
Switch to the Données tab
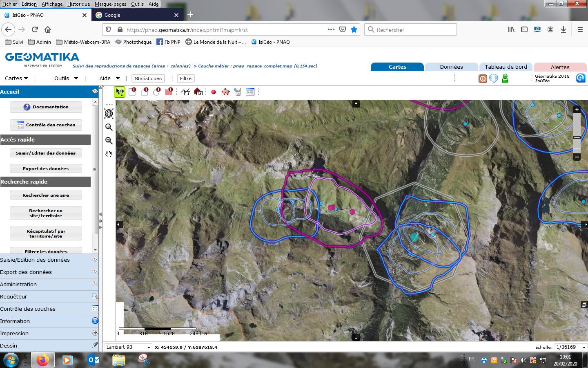click(451, 67)
